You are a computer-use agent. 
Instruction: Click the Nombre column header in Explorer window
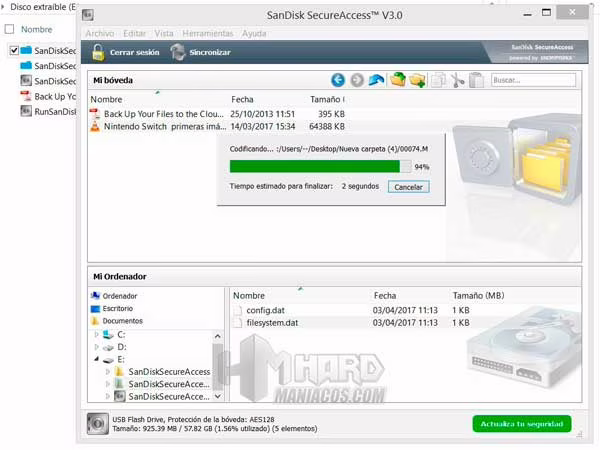pyautogui.click(x=37, y=29)
